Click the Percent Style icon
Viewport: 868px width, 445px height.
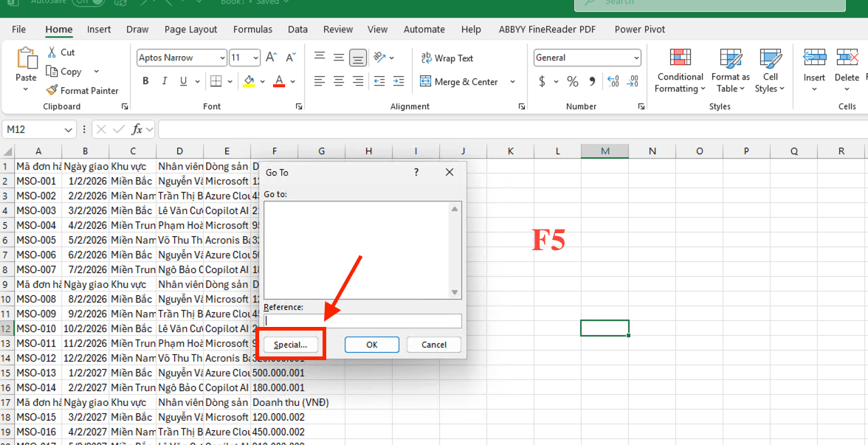coord(573,81)
